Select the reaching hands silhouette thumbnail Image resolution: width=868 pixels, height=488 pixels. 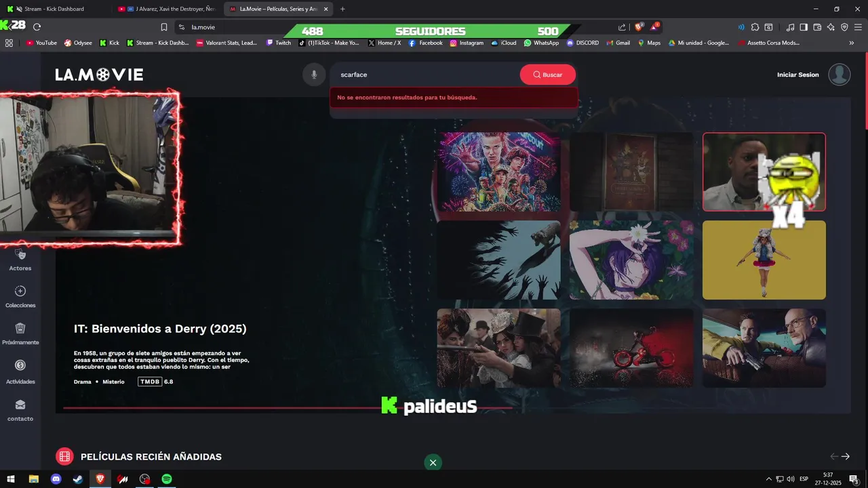(498, 260)
